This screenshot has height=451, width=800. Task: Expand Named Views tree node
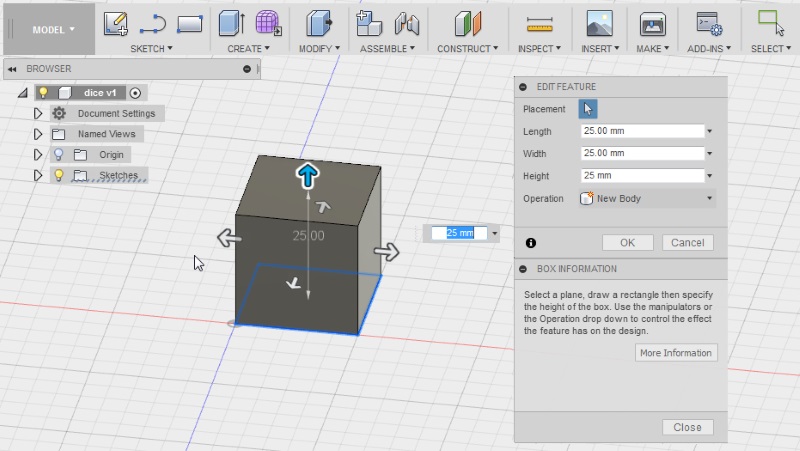38,134
